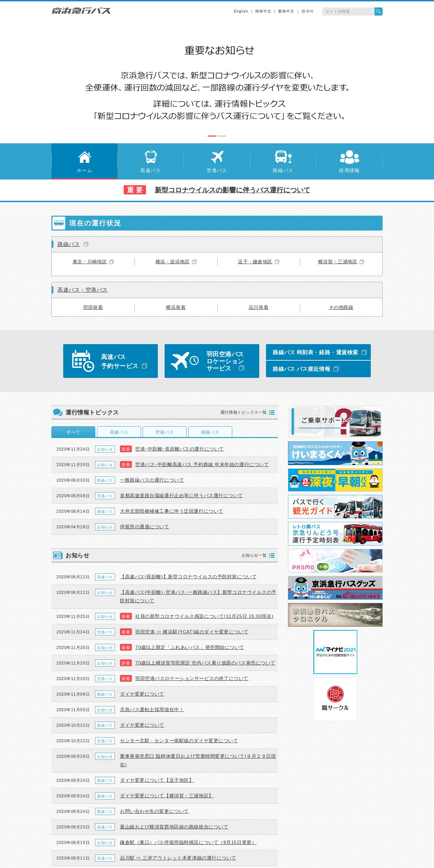Viewport: 434px width, 868px height.
Task: Switch language to Korean
Action: [x=307, y=11]
